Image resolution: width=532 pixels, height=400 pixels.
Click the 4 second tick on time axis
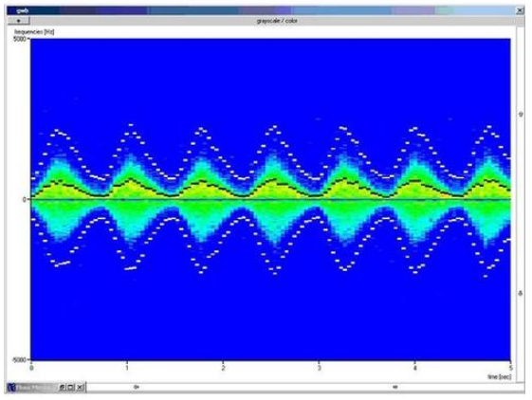pyautogui.click(x=414, y=368)
